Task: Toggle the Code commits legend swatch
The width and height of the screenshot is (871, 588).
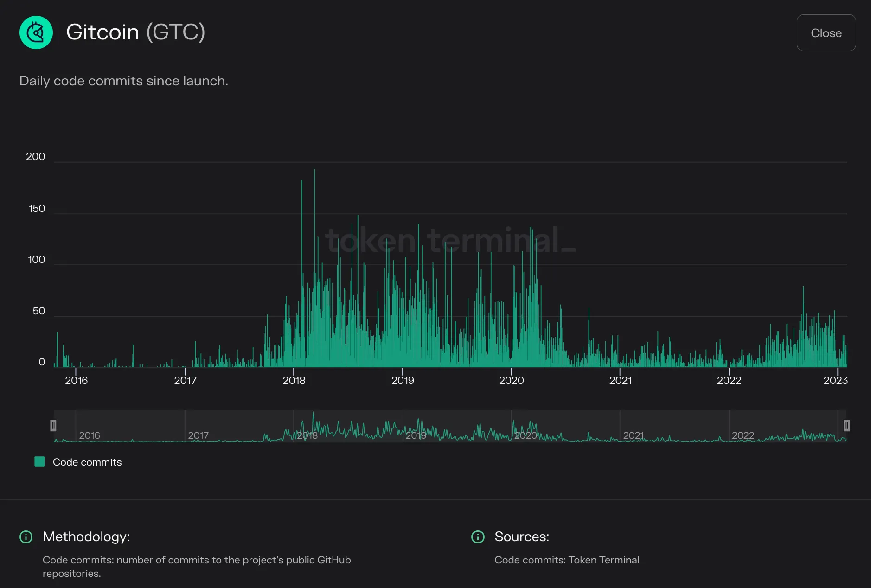Action: 39,461
